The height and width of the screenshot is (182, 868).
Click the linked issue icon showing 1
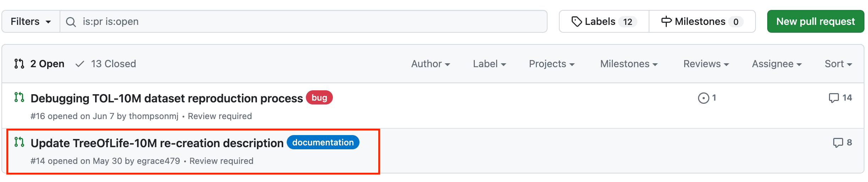tap(703, 98)
